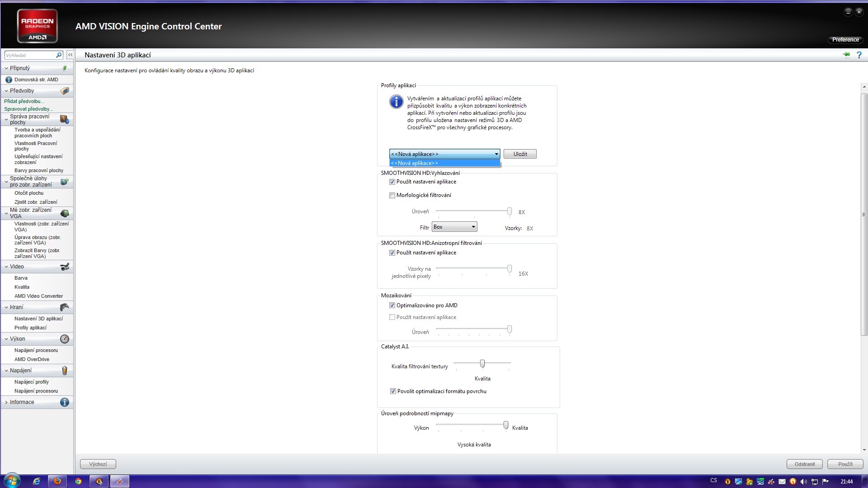This screenshot has width=868, height=488.
Task: Click Přidat předvolbu link
Action: click(x=24, y=101)
